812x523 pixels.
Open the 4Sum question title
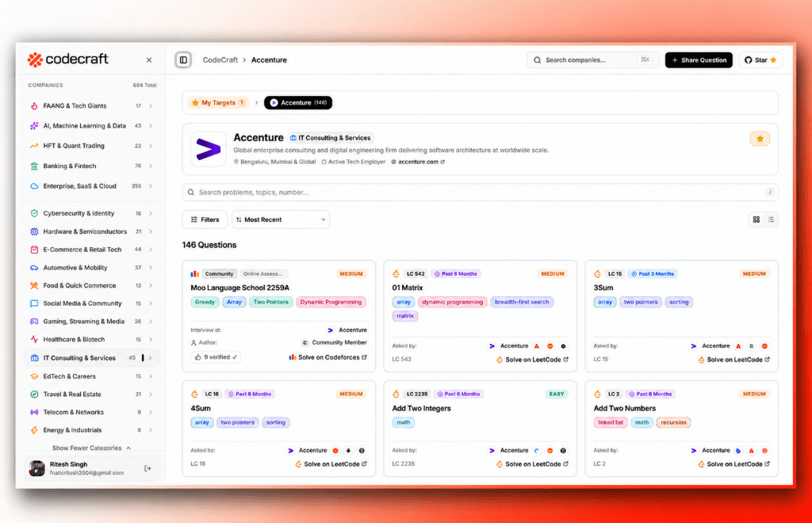(x=201, y=408)
